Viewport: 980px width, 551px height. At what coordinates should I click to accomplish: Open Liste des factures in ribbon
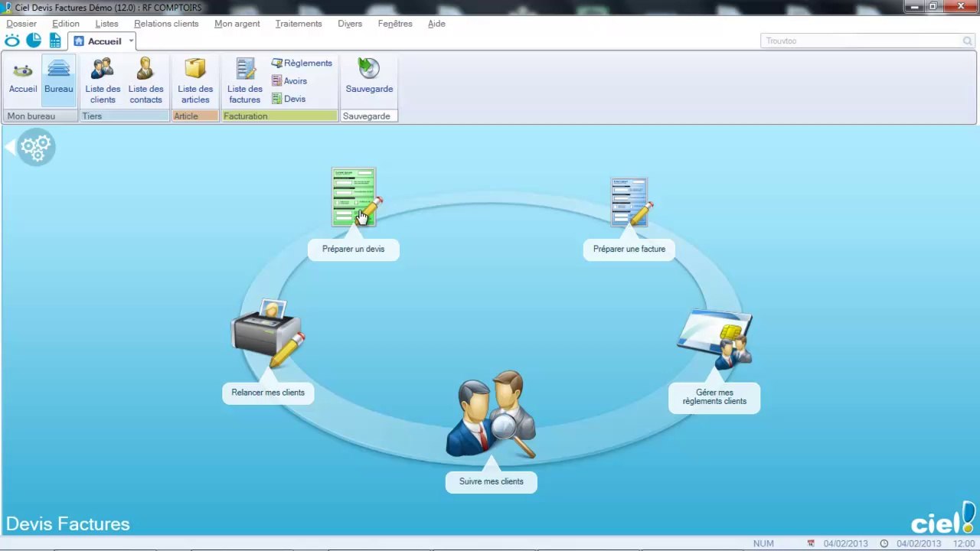point(245,81)
